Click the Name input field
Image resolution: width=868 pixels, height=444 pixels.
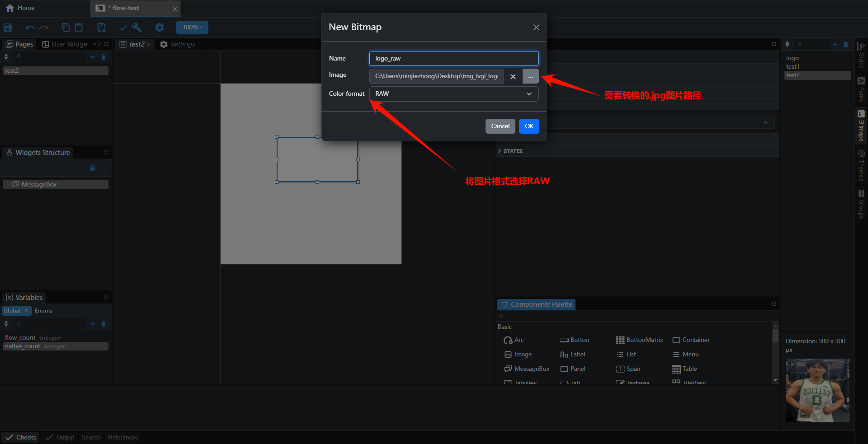click(453, 59)
